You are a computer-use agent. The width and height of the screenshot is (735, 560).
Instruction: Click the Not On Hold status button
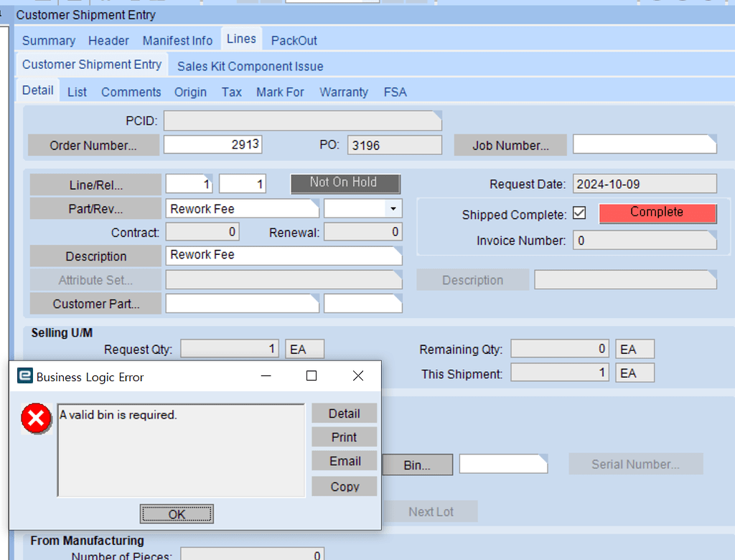[x=345, y=184]
